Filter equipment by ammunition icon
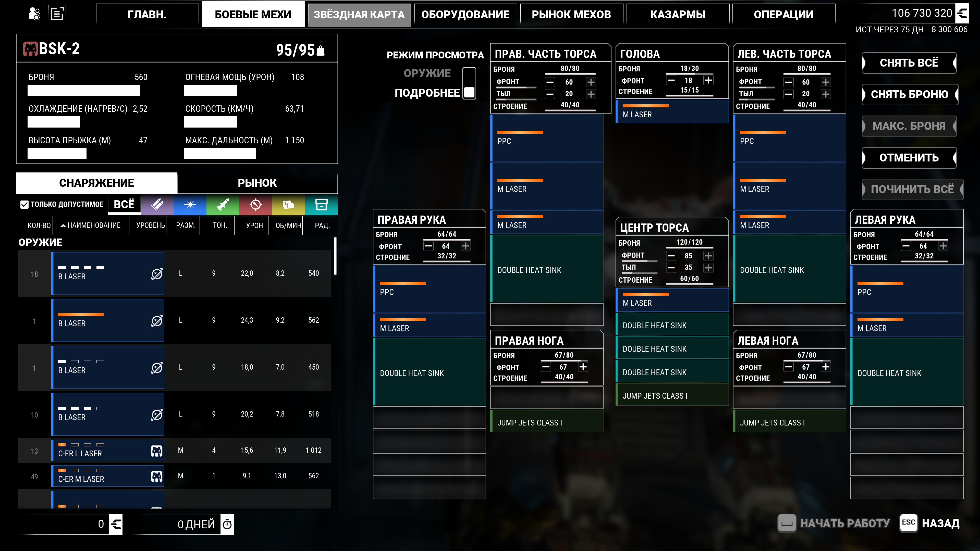The image size is (980, 551). coord(288,205)
